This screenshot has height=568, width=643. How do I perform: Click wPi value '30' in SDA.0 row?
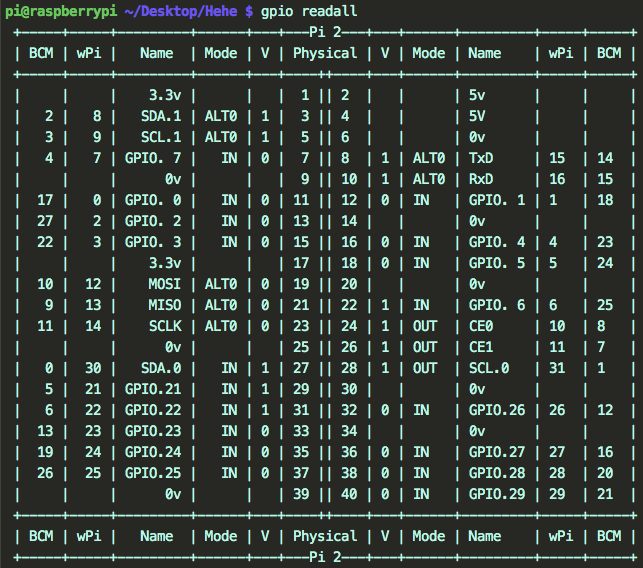93,368
